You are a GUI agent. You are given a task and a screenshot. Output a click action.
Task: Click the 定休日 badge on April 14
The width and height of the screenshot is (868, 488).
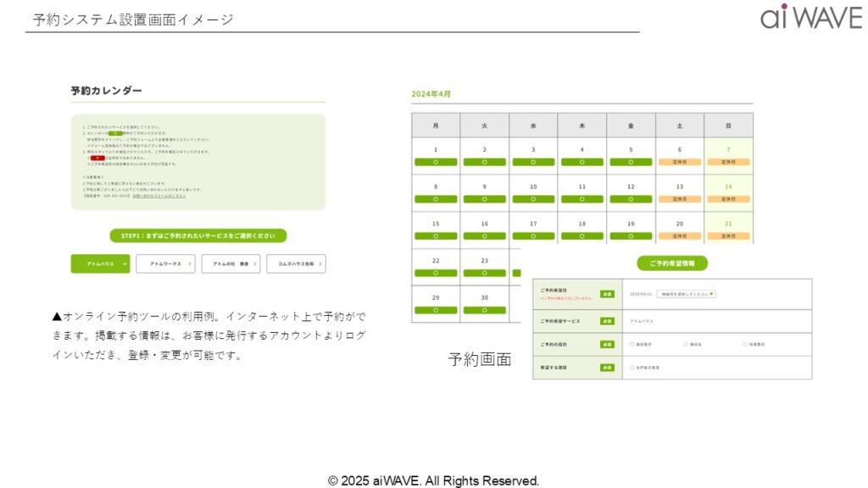click(728, 198)
